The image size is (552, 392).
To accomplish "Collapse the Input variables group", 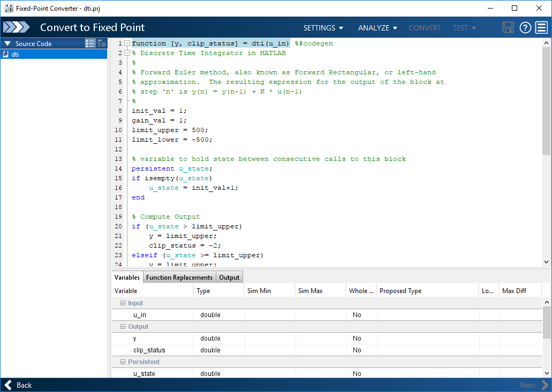I will [x=123, y=303].
